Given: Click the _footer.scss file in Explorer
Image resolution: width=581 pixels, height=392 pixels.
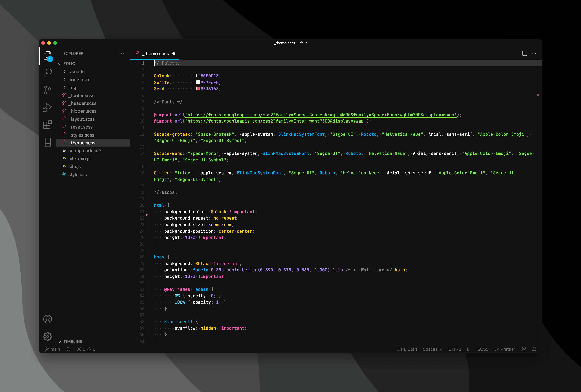Looking at the screenshot, I should pos(82,95).
